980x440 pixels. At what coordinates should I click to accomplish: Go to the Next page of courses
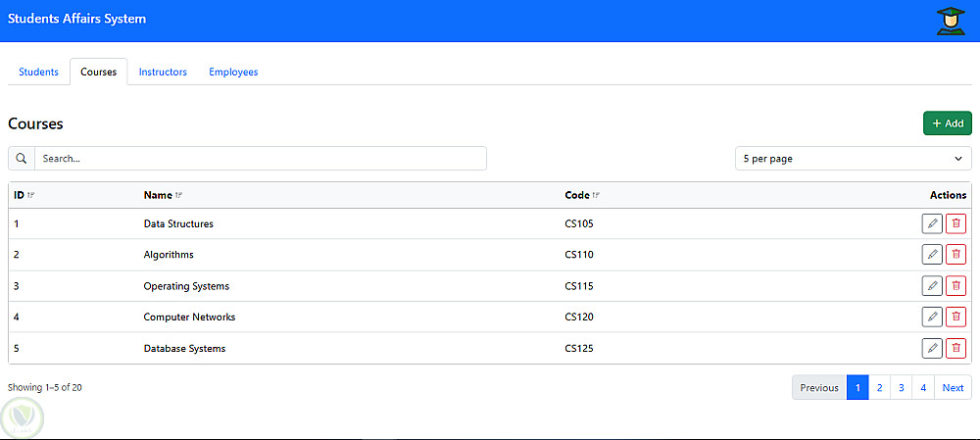(953, 388)
